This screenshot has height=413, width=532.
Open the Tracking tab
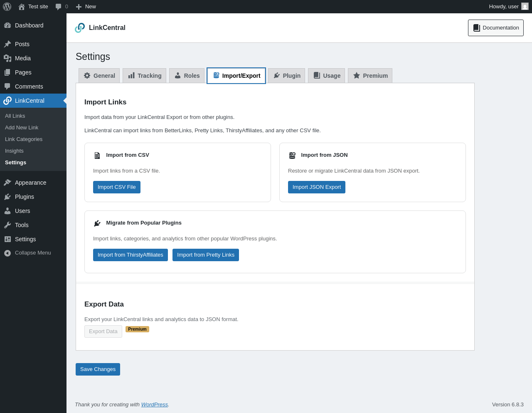pos(145,76)
